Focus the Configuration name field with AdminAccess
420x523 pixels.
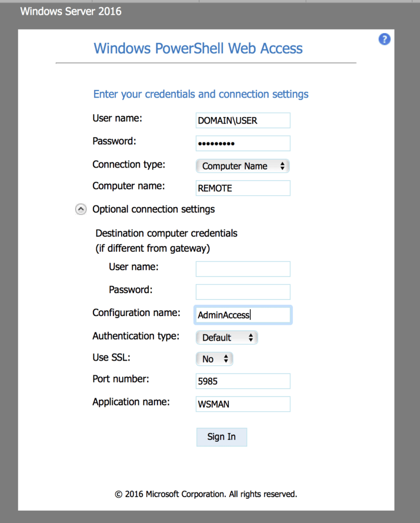tap(243, 315)
